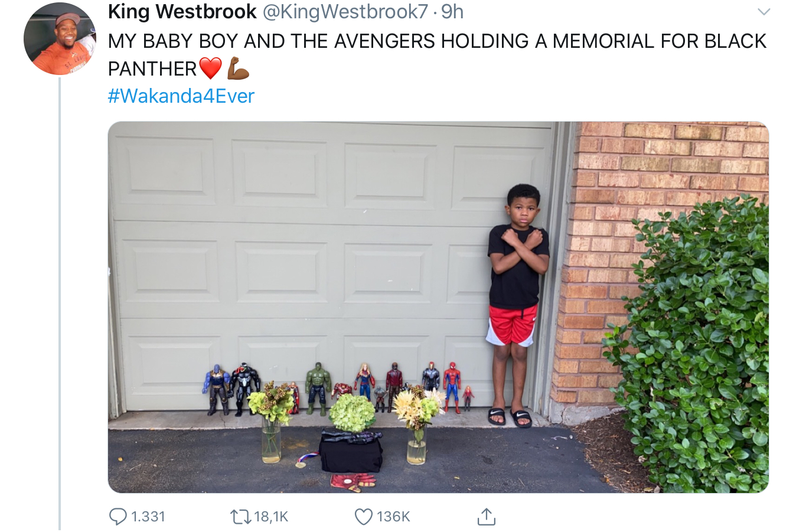Open the share options via the upload icon
This screenshot has height=532, width=793.
tap(485, 517)
